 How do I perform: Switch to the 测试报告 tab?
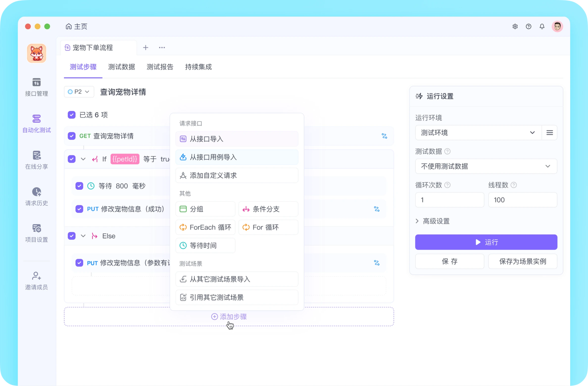pyautogui.click(x=160, y=67)
